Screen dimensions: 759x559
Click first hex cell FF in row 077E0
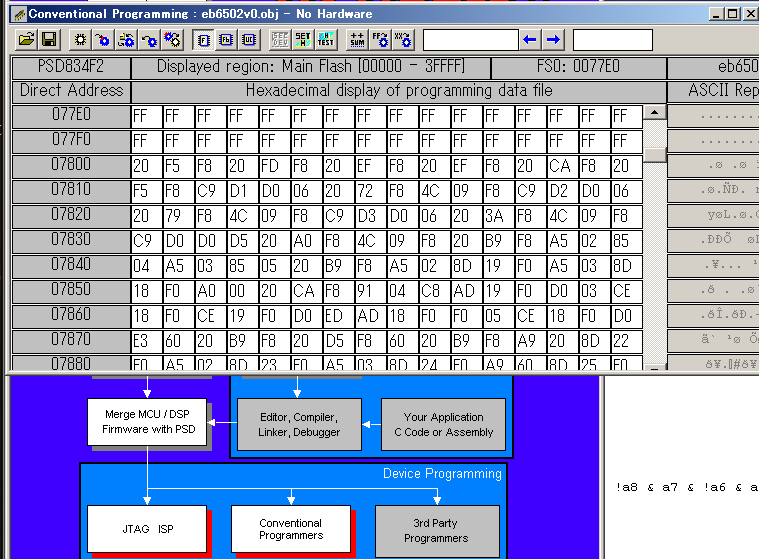(x=147, y=117)
